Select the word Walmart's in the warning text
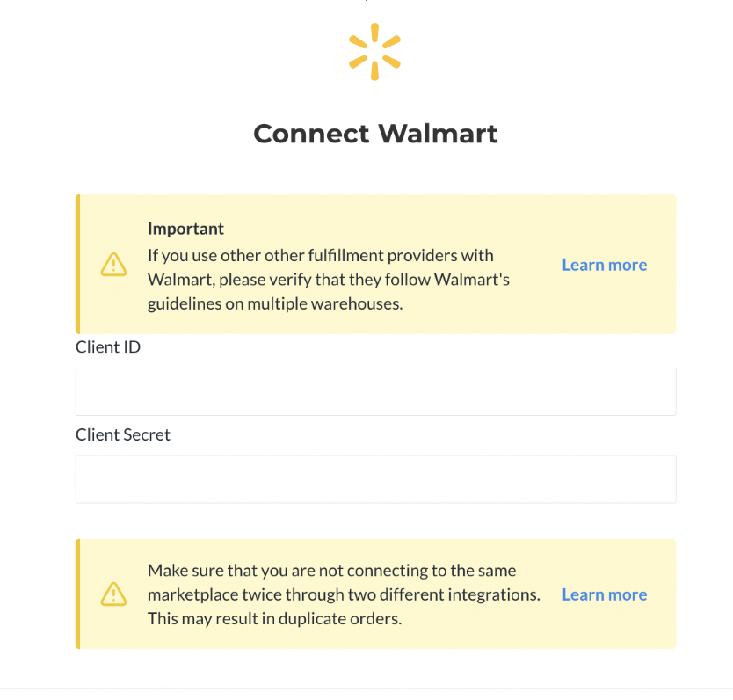733x700 pixels. click(472, 279)
